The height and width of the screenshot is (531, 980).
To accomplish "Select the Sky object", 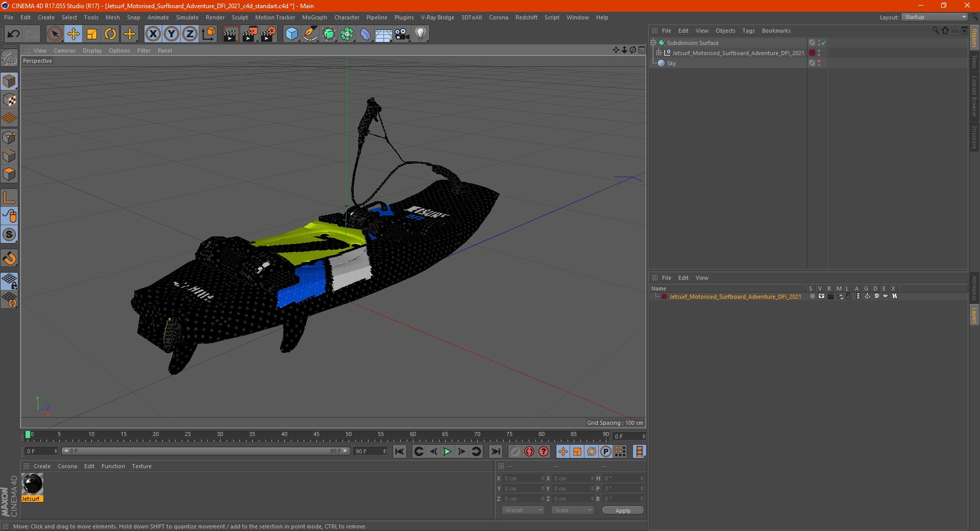I will tap(671, 63).
